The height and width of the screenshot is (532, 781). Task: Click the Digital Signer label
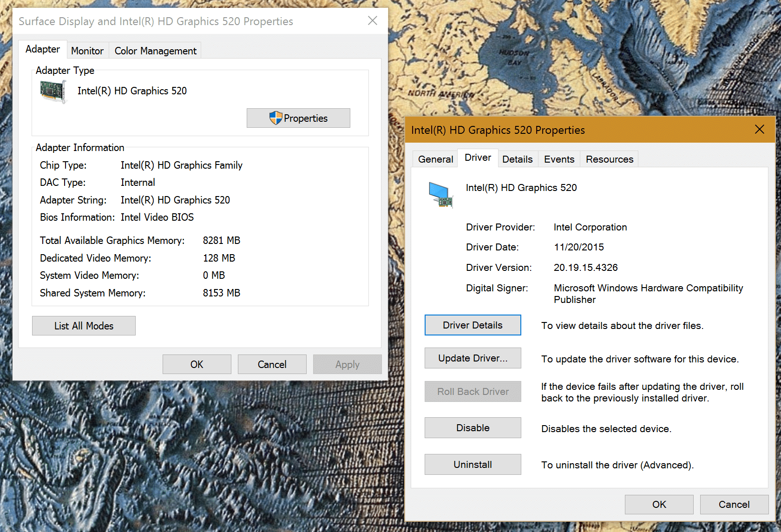tap(497, 288)
